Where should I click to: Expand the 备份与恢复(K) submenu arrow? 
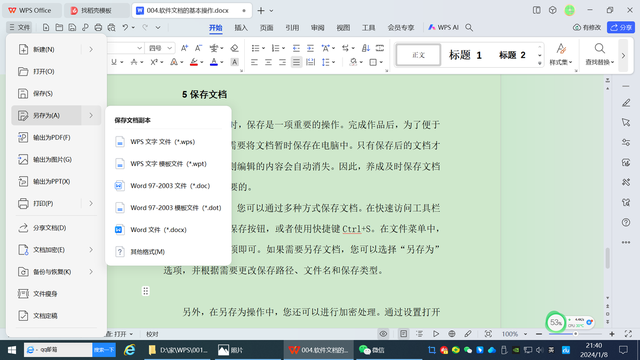coord(91,272)
